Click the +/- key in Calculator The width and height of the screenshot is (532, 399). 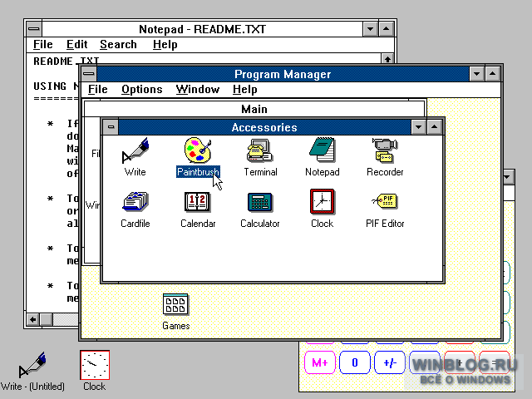coord(390,362)
